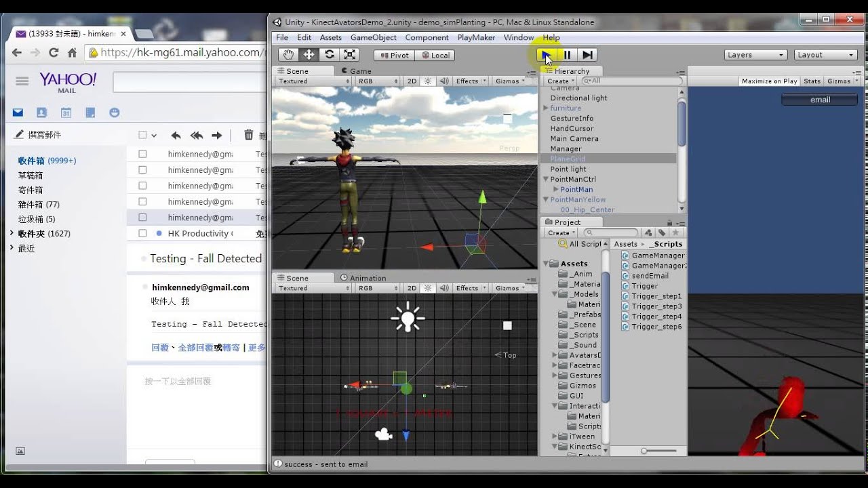Click the email button in Game view
The height and width of the screenshot is (488, 868).
[x=820, y=100]
